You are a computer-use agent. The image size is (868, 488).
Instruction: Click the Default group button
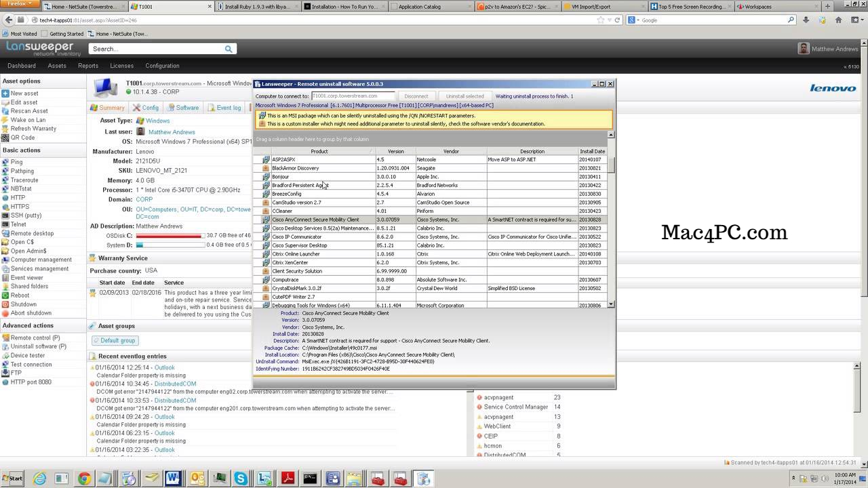[115, 340]
